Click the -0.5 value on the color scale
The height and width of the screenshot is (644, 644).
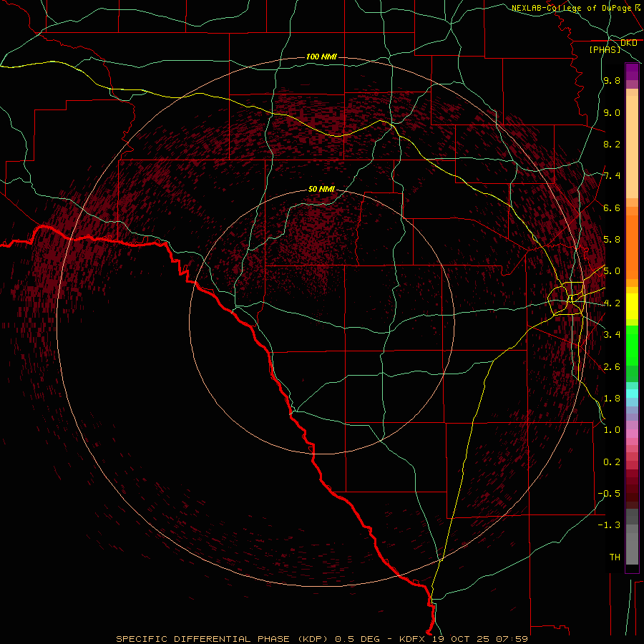click(609, 494)
